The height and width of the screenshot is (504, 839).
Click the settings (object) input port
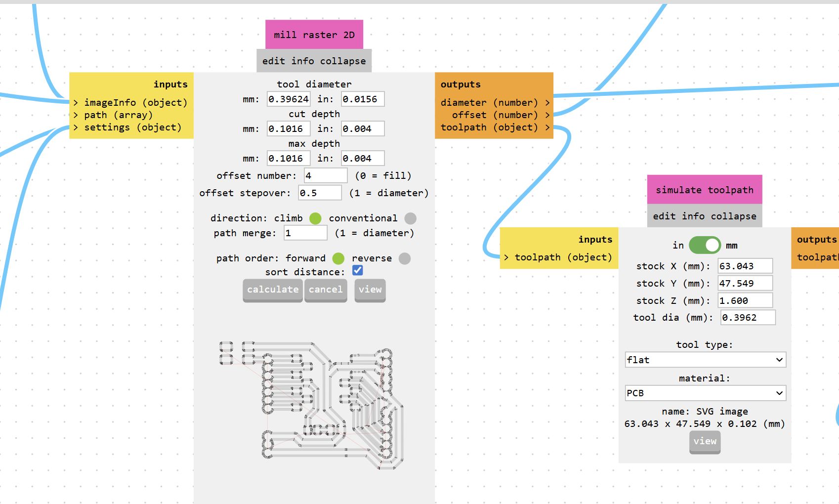[x=127, y=127]
